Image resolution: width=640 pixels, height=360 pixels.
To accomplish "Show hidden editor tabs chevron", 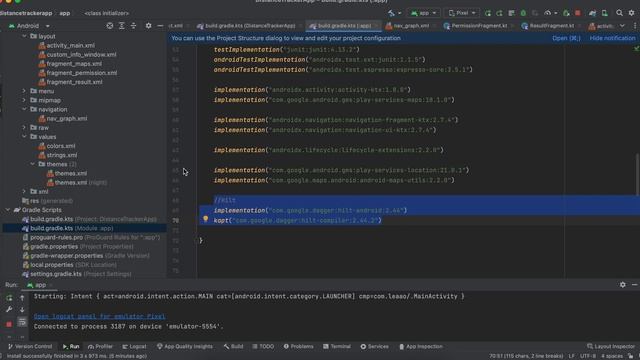I will (622, 26).
